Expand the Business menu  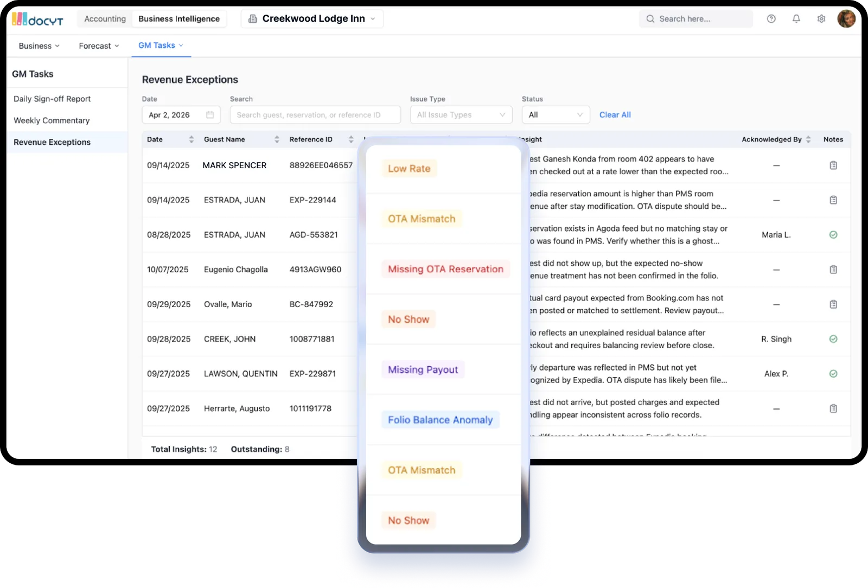click(x=39, y=46)
